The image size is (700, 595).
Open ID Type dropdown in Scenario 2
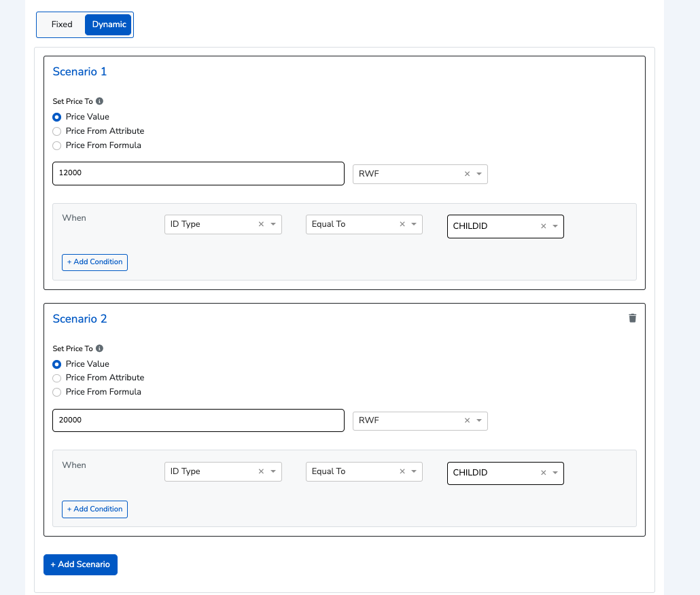click(x=273, y=471)
